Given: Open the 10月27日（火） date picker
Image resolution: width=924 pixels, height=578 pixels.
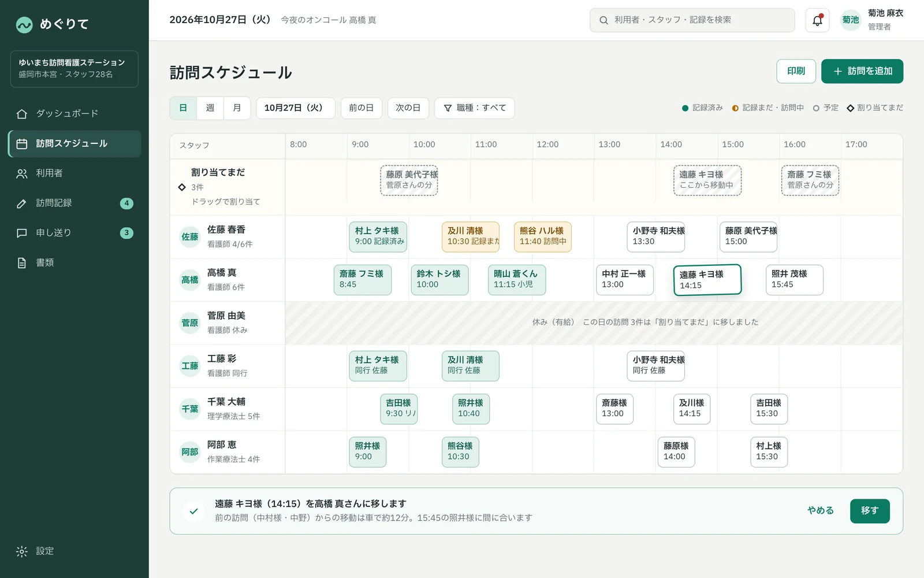Looking at the screenshot, I should [296, 108].
